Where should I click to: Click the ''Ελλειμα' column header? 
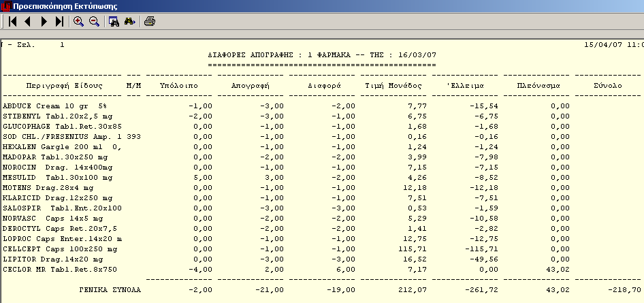(467, 86)
